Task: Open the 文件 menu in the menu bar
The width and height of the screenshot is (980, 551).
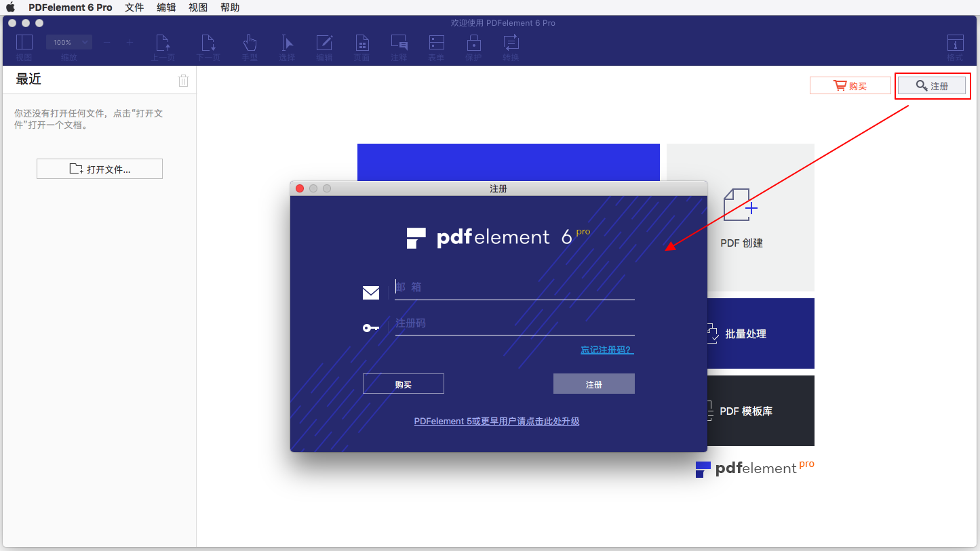Action: (x=134, y=7)
